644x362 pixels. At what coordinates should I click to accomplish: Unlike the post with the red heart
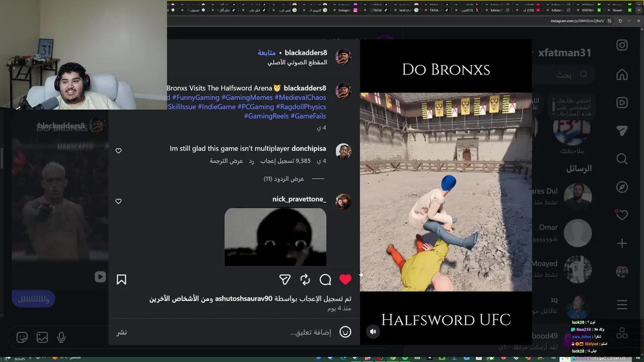(345, 280)
